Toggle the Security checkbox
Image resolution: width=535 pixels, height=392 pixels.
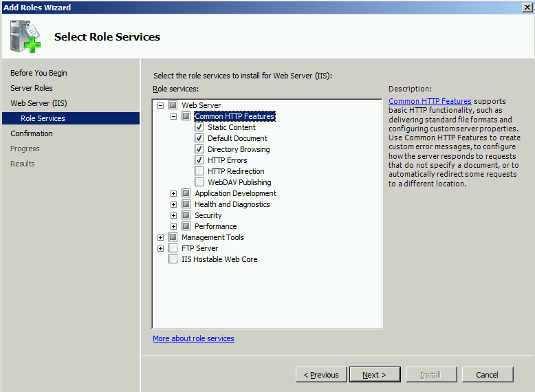186,215
